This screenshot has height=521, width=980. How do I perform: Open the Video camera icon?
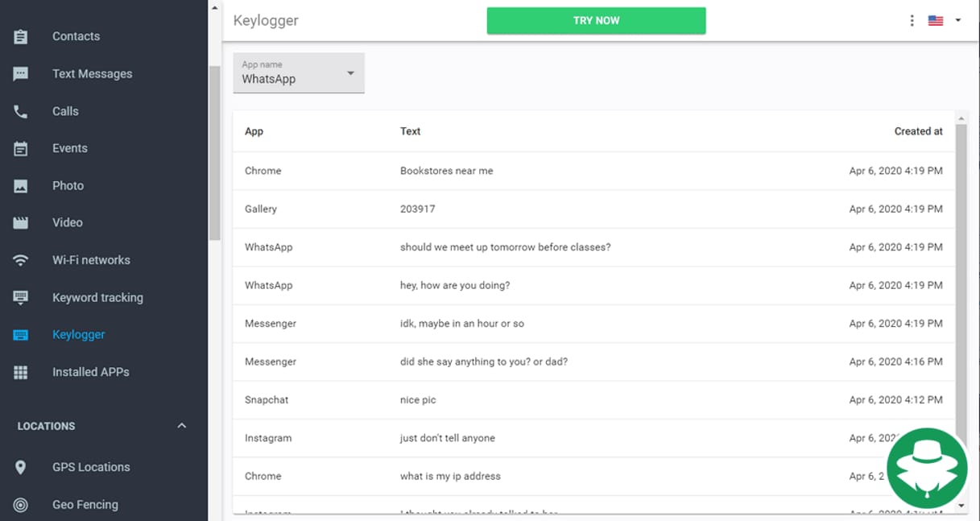(x=21, y=221)
